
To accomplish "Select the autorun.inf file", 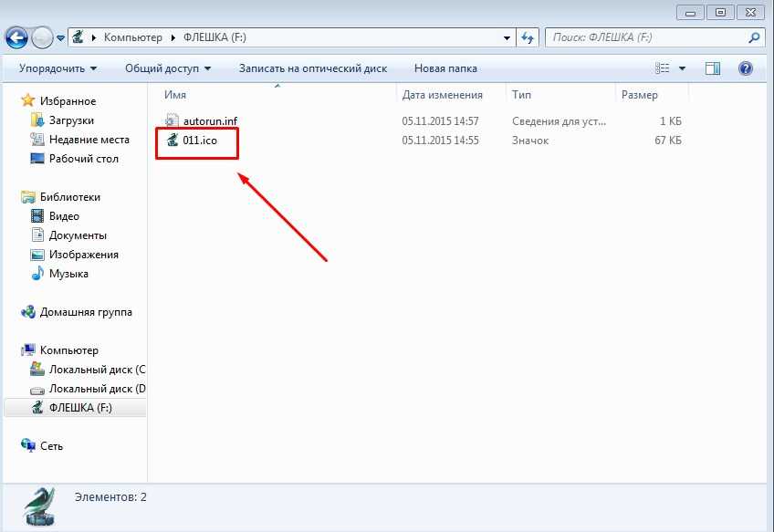I will pyautogui.click(x=209, y=120).
